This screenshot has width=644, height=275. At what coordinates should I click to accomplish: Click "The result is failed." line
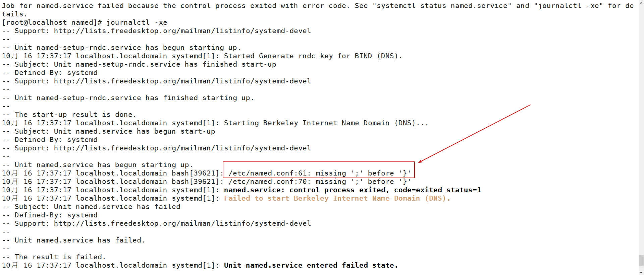point(60,257)
